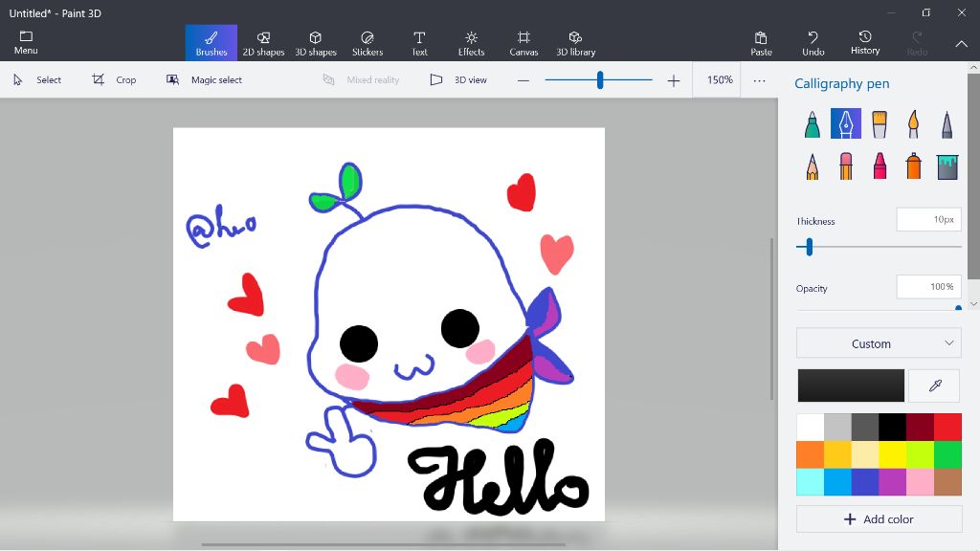This screenshot has width=980, height=551.
Task: Open the 2D shapes tab
Action: (x=263, y=43)
